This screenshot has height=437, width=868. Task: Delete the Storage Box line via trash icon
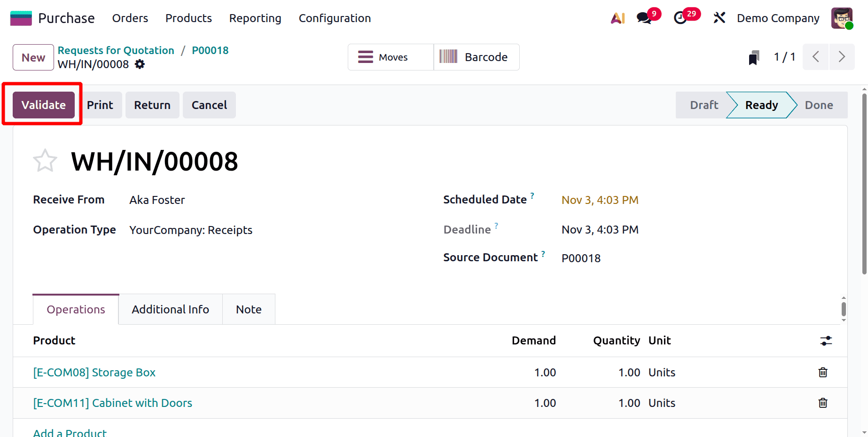[822, 372]
